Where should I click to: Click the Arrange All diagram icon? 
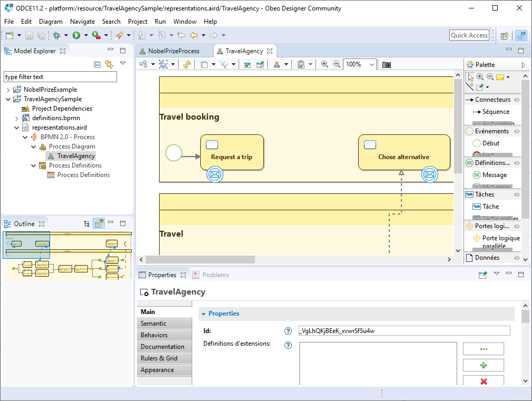click(143, 64)
